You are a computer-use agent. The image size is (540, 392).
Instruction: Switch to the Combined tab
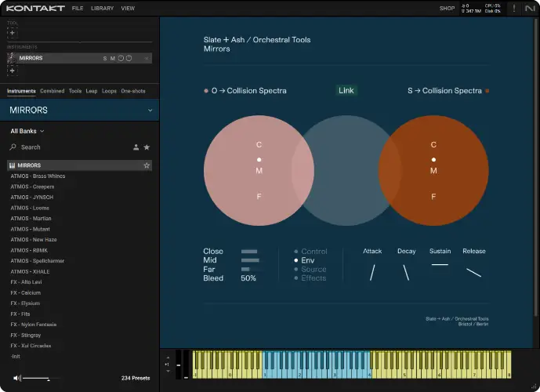point(53,91)
